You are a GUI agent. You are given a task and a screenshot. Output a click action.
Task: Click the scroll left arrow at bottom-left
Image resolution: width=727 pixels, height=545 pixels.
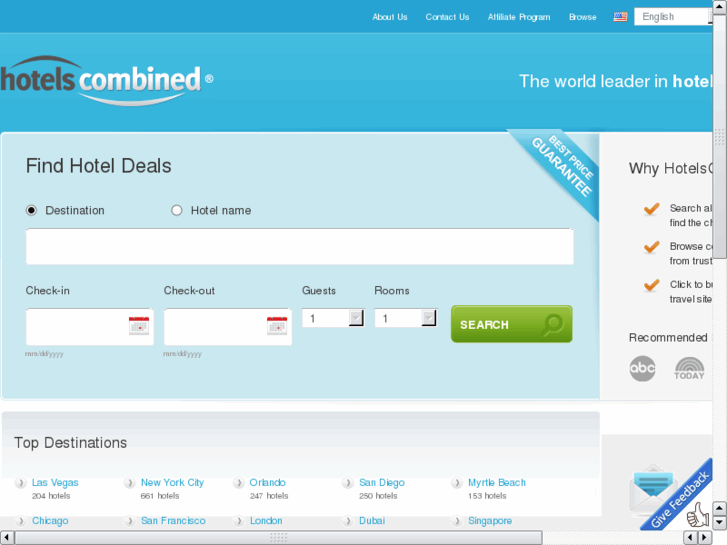pos(7,538)
